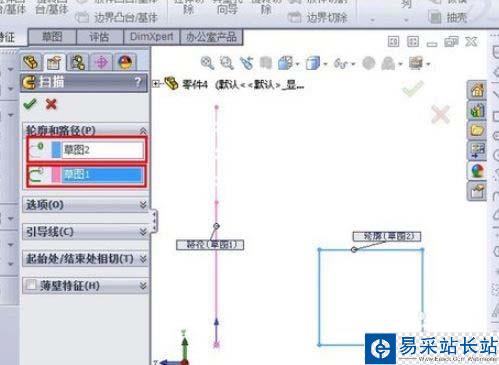The height and width of the screenshot is (365, 499).
Task: Expand the 引导线(C) section
Action: (143, 231)
